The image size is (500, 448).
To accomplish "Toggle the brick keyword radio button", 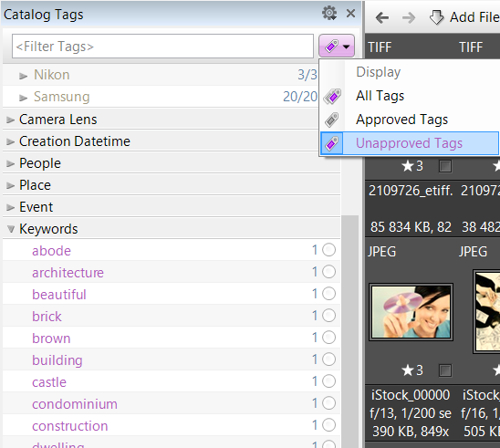I will click(328, 316).
